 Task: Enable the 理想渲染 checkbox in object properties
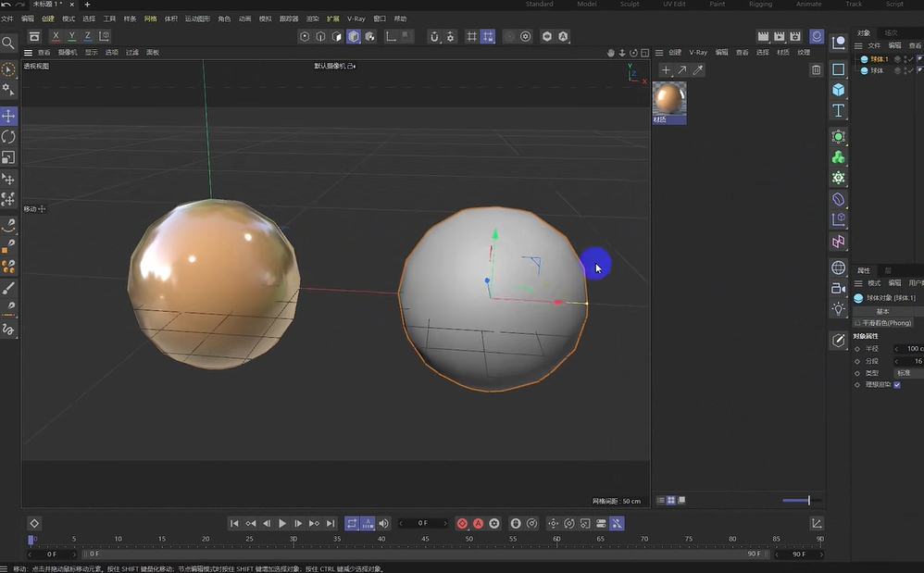tap(897, 385)
